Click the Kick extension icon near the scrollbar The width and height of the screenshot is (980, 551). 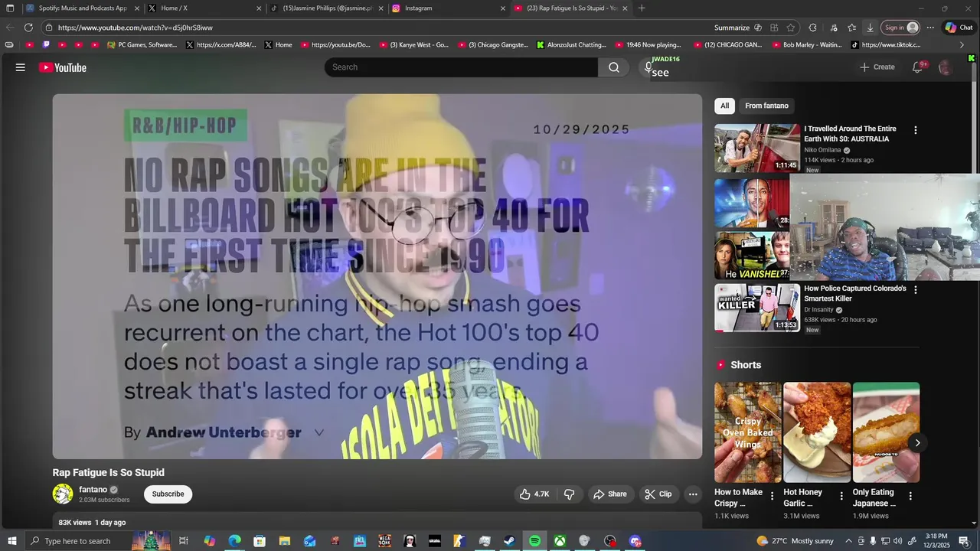971,58
